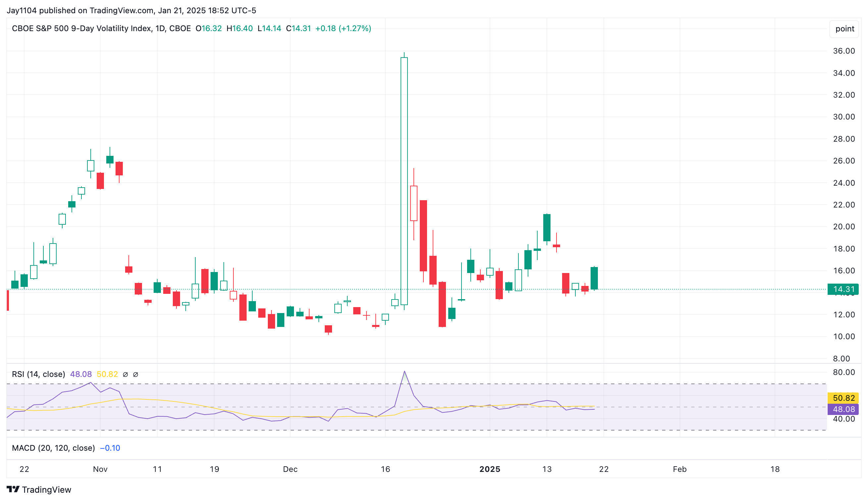868x501 pixels.
Task: Click the 'Feb' label on the time axis
Action: coord(680,469)
